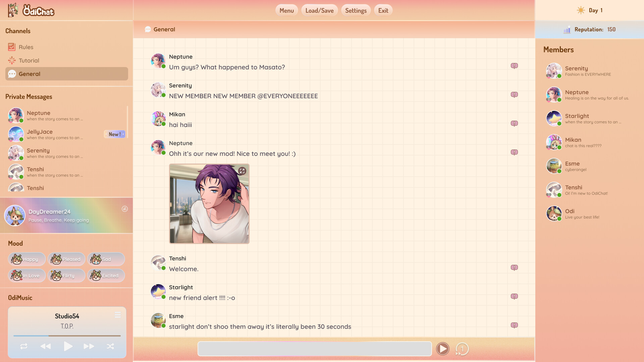
Task: Play the Studio54 track
Action: 68,346
